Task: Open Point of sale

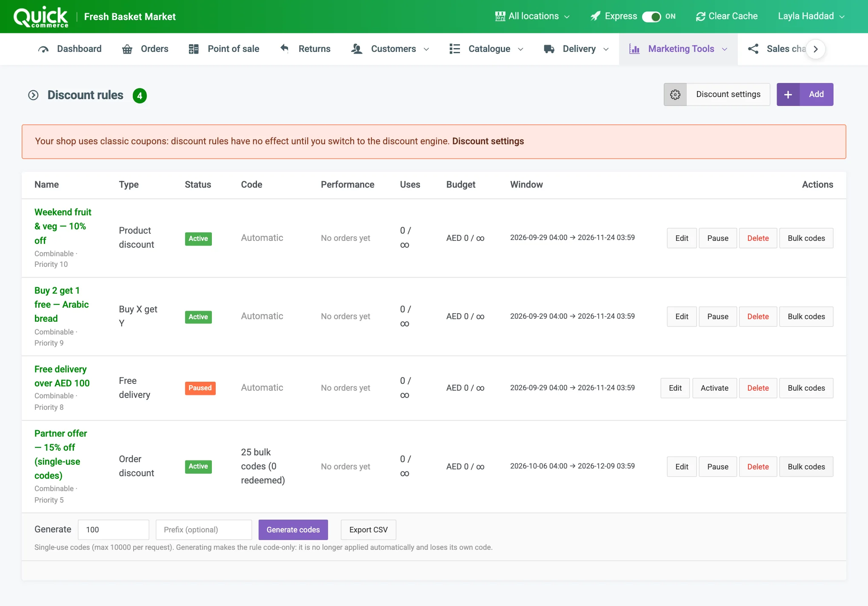Action: (x=224, y=49)
